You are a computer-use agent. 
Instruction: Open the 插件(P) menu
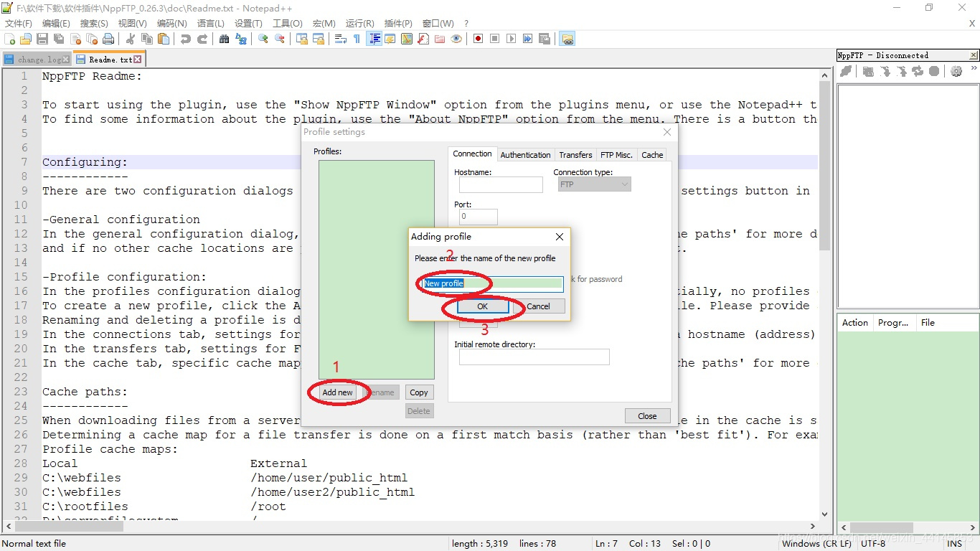coord(398,24)
